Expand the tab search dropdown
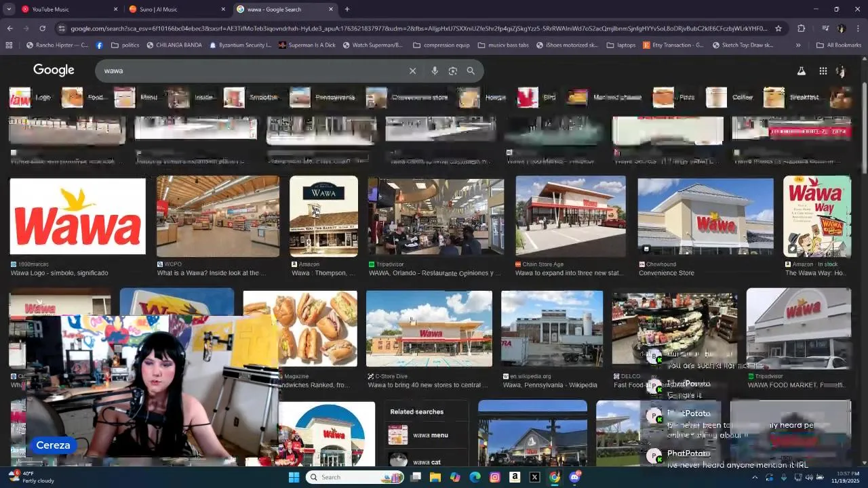 (x=9, y=9)
